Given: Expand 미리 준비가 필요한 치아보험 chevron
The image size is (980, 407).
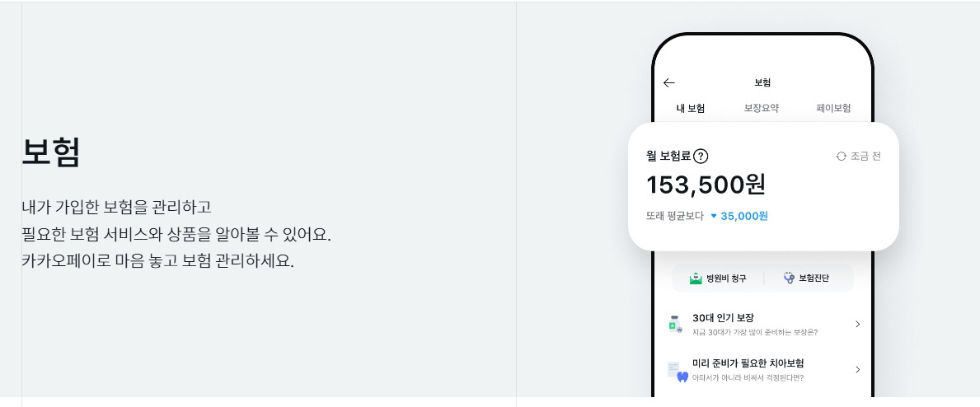Looking at the screenshot, I should [857, 369].
